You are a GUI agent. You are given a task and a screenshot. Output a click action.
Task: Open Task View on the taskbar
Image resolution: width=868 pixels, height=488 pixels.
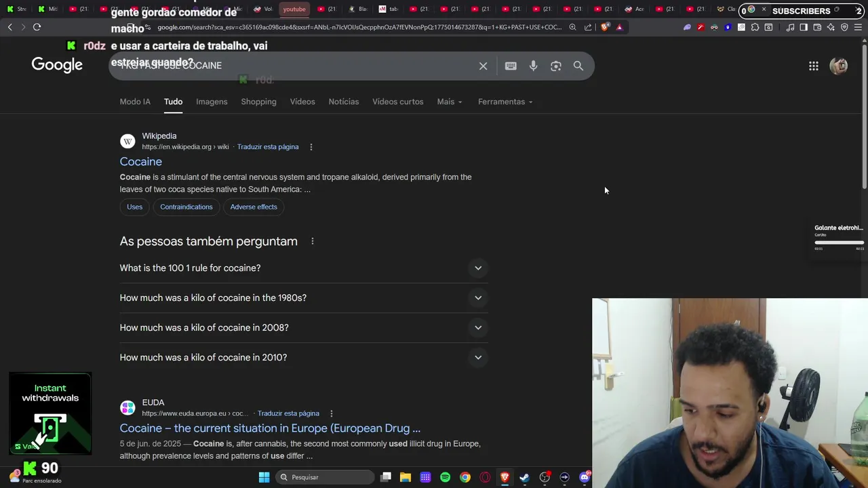click(386, 477)
